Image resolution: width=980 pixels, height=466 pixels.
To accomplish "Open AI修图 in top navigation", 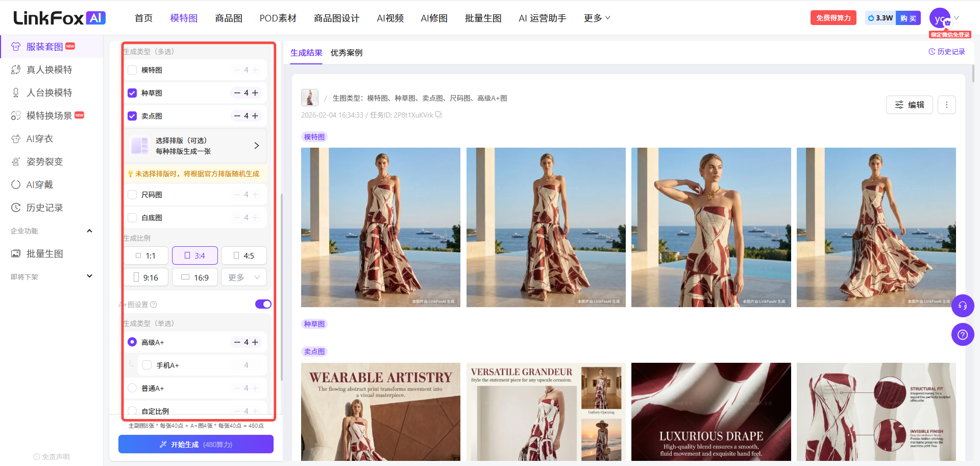I will pyautogui.click(x=434, y=18).
